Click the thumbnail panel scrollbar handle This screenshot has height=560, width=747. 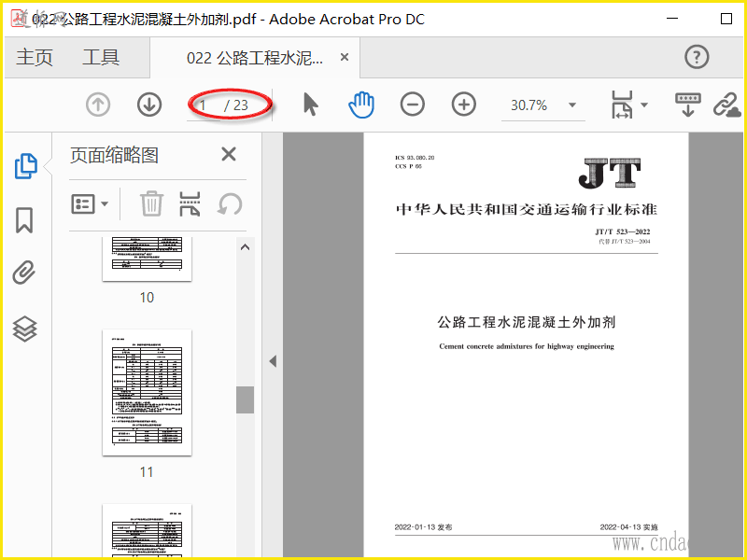(245, 399)
